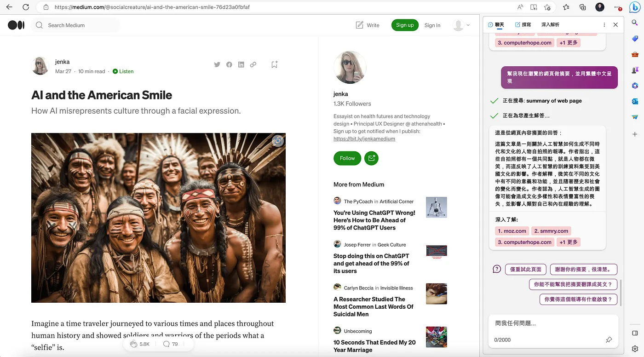Select suggestion '你能不能幫我把摘要翻譯成英文？'
The image size is (644, 357).
pos(573,284)
